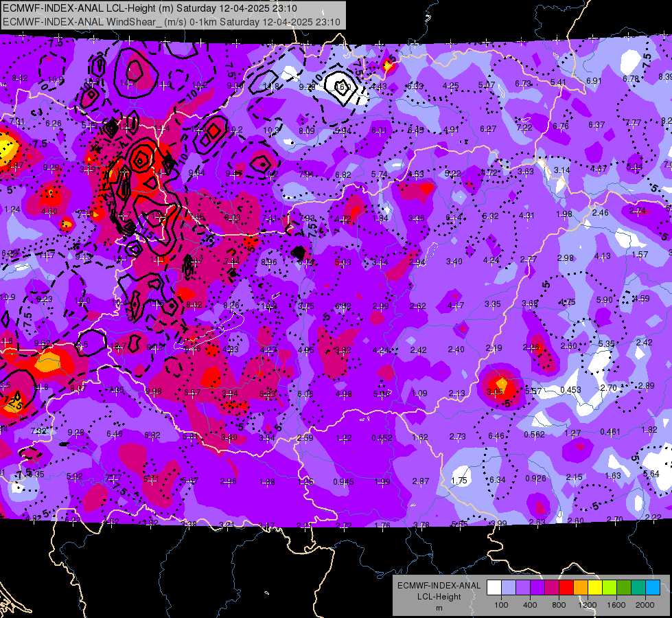Click the legend title ECMWF-INDEX-ANAL
The image size is (672, 618).
439,586
